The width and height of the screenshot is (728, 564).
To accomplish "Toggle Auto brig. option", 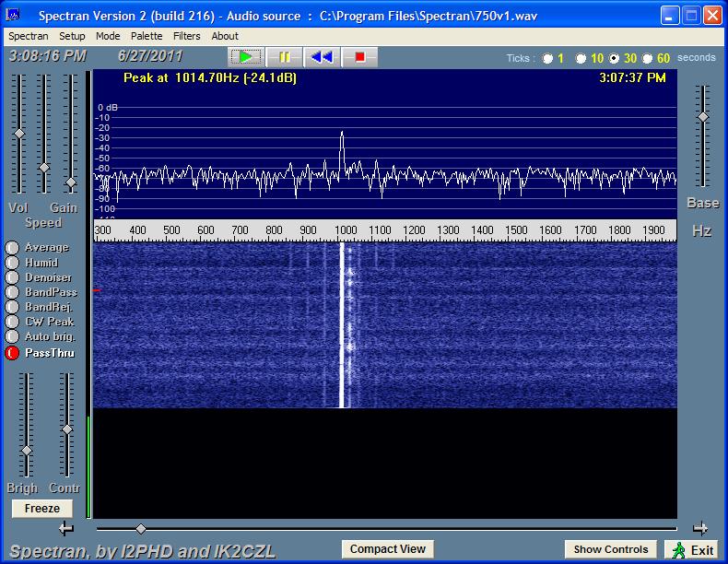I will tap(12, 337).
